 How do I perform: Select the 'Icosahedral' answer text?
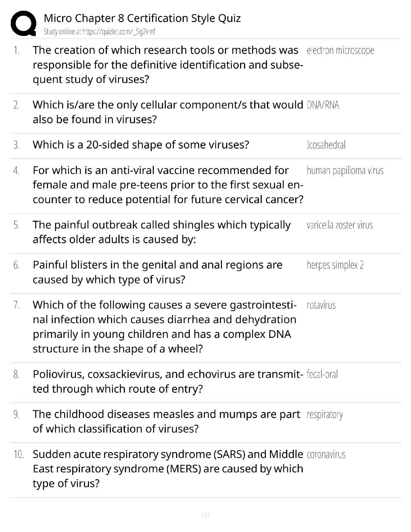(x=326, y=145)
